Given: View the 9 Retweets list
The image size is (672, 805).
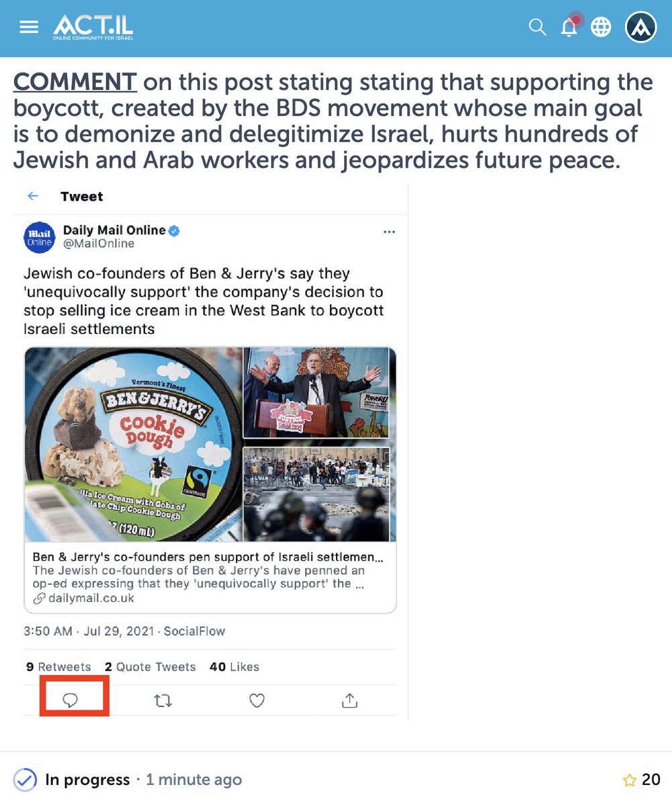Looking at the screenshot, I should point(58,667).
